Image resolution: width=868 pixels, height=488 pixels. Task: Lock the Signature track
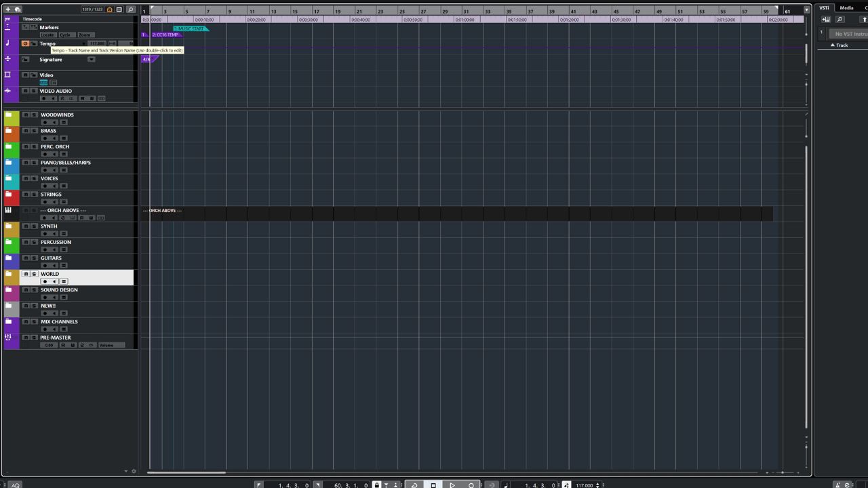26,59
